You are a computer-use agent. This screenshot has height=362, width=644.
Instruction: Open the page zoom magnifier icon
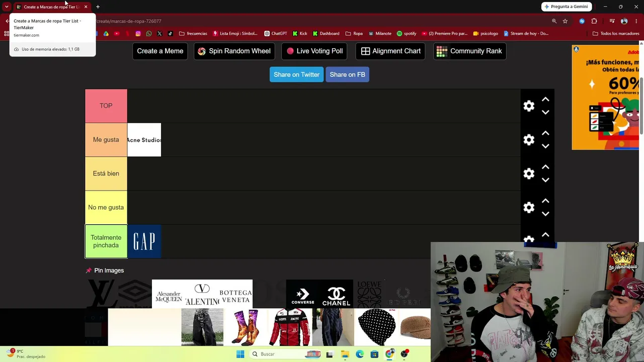click(x=554, y=21)
